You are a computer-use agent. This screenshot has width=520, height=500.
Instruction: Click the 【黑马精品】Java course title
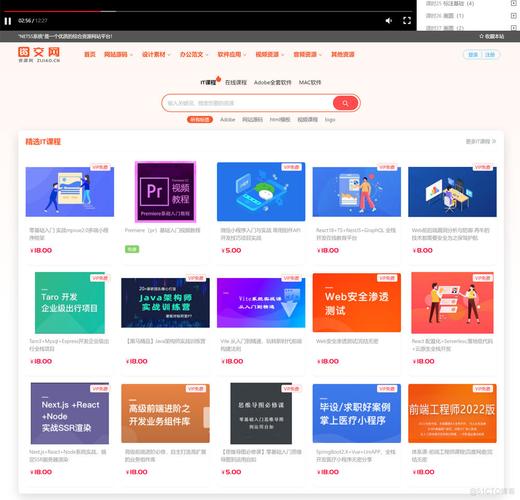coord(166,341)
